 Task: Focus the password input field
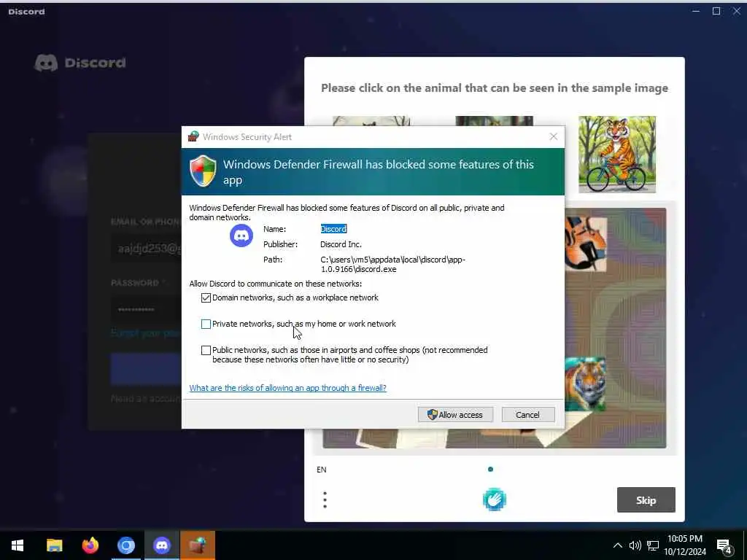click(146, 309)
